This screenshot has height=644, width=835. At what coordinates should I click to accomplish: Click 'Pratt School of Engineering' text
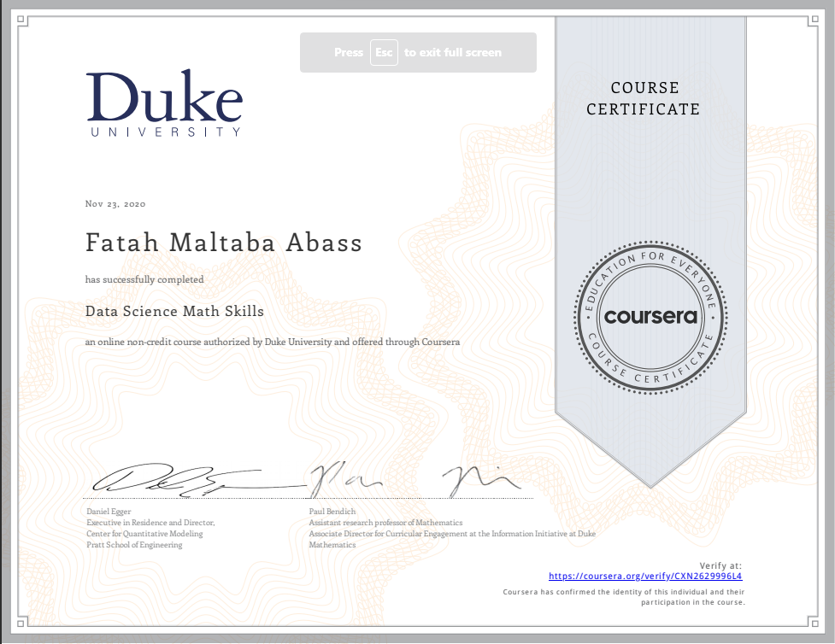tap(134, 545)
